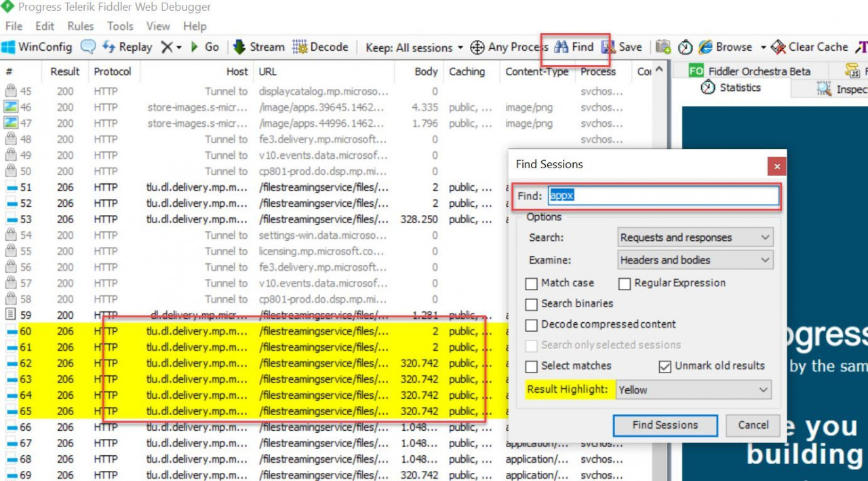The image size is (868, 481).
Task: Select the highlighted session row 65
Action: [254, 411]
